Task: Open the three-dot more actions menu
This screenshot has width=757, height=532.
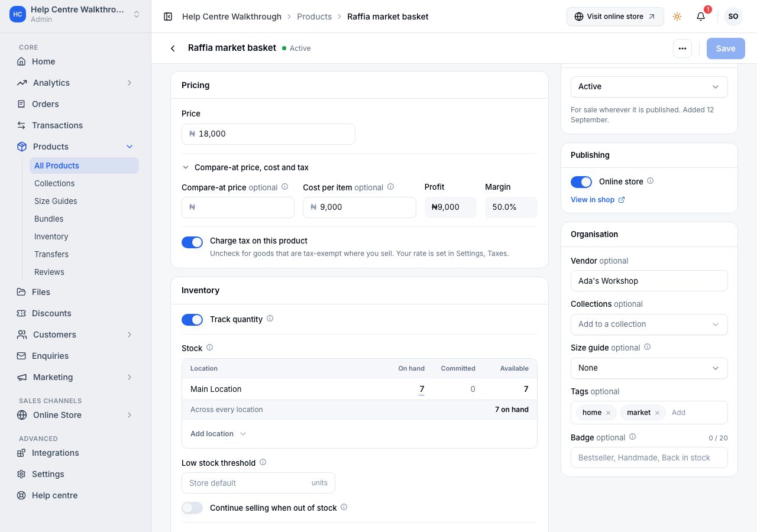Action: pos(682,48)
